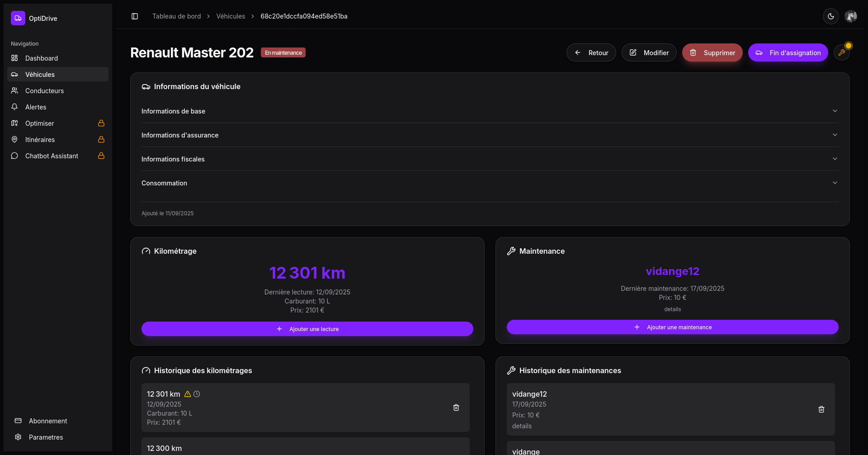The width and height of the screenshot is (868, 455).
Task: Click the En maintenance status badge
Action: tap(283, 53)
